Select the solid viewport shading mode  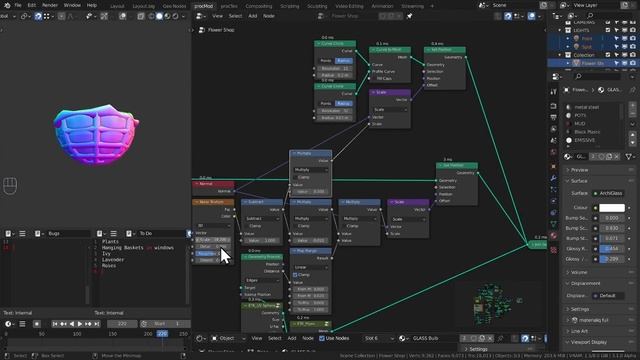(159, 16)
